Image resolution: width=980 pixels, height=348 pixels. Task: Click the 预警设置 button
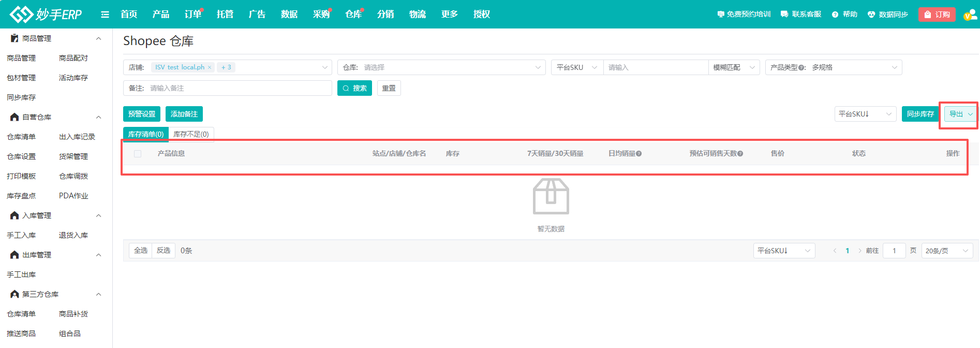click(142, 114)
